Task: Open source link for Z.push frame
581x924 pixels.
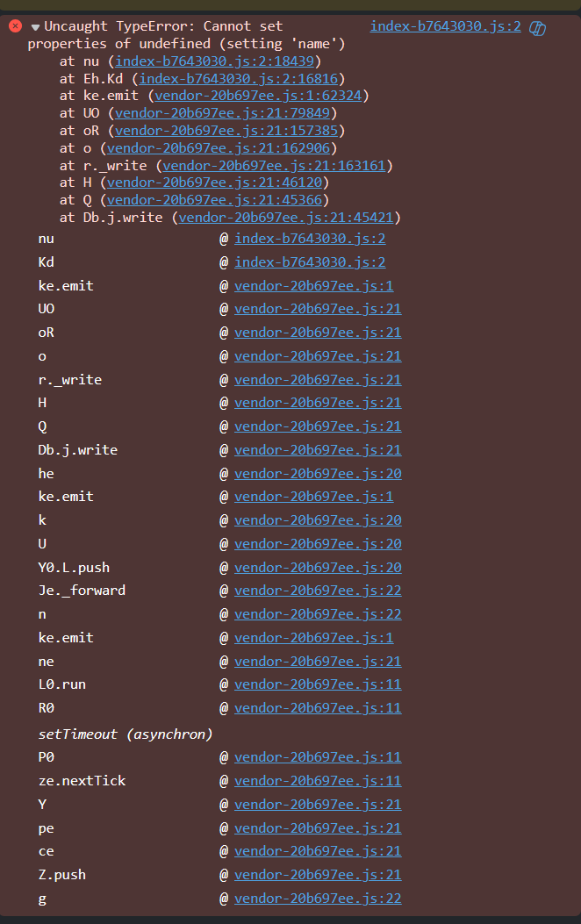Action: point(318,875)
